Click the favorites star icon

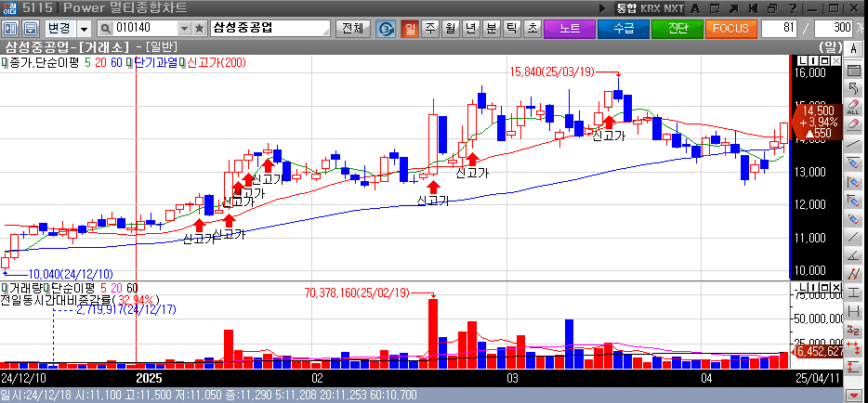point(199,28)
